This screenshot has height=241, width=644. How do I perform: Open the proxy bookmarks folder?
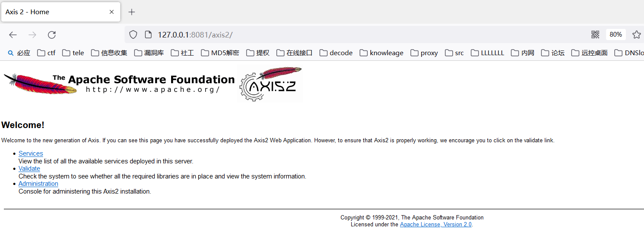tap(424, 53)
